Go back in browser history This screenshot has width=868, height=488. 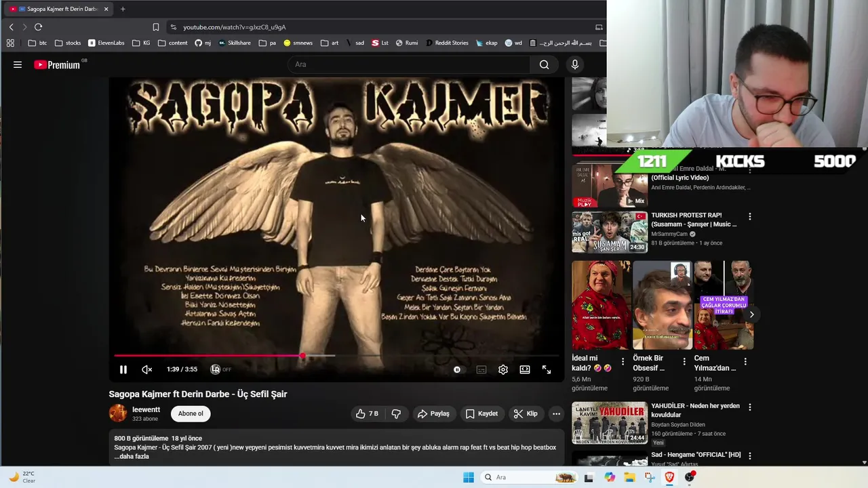click(x=11, y=27)
